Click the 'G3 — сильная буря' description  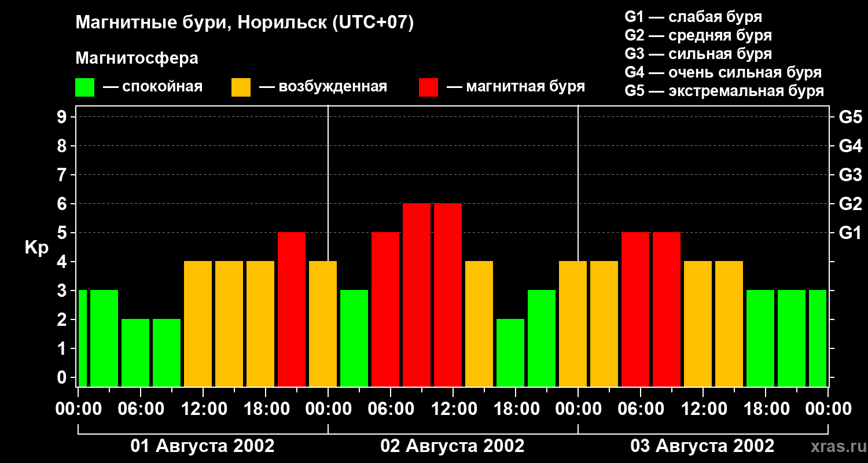point(698,54)
